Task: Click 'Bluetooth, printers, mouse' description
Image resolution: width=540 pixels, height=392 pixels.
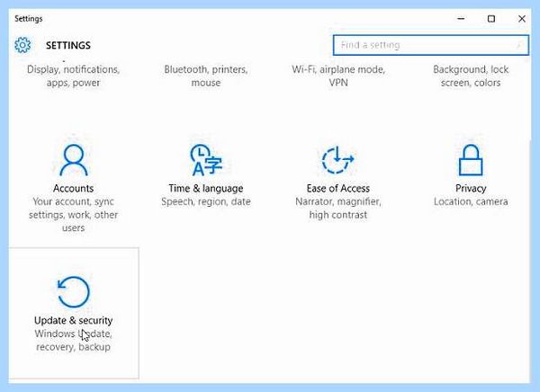Action: 206,76
